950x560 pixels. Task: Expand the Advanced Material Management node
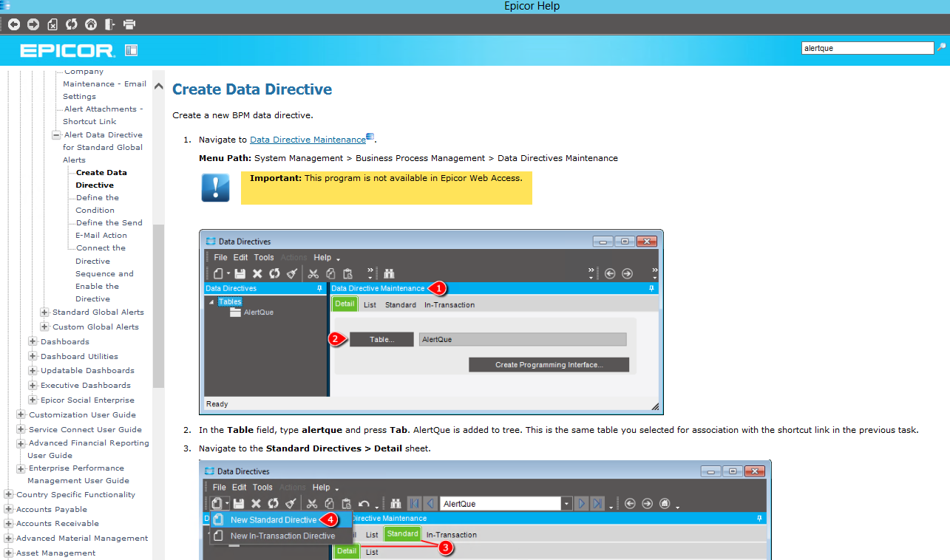8,539
